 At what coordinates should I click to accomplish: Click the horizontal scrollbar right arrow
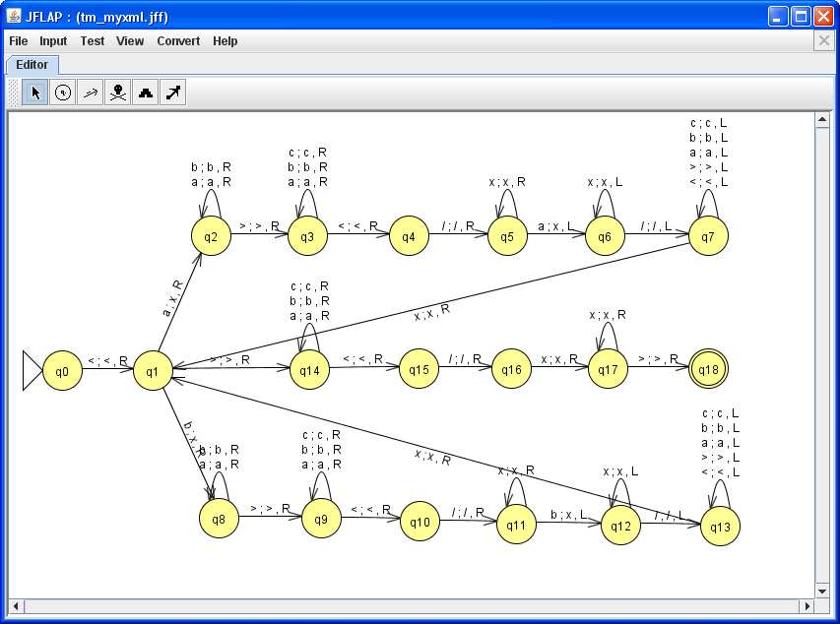[806, 605]
